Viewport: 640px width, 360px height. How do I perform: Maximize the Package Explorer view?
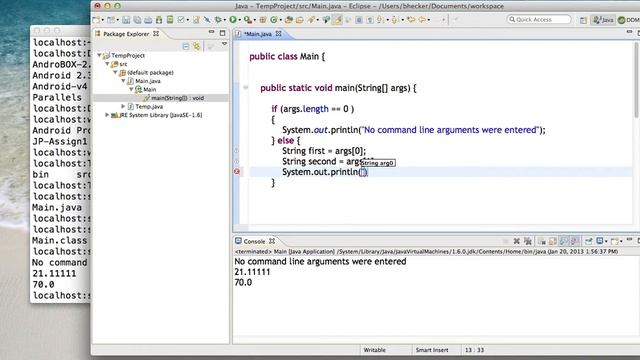point(222,33)
